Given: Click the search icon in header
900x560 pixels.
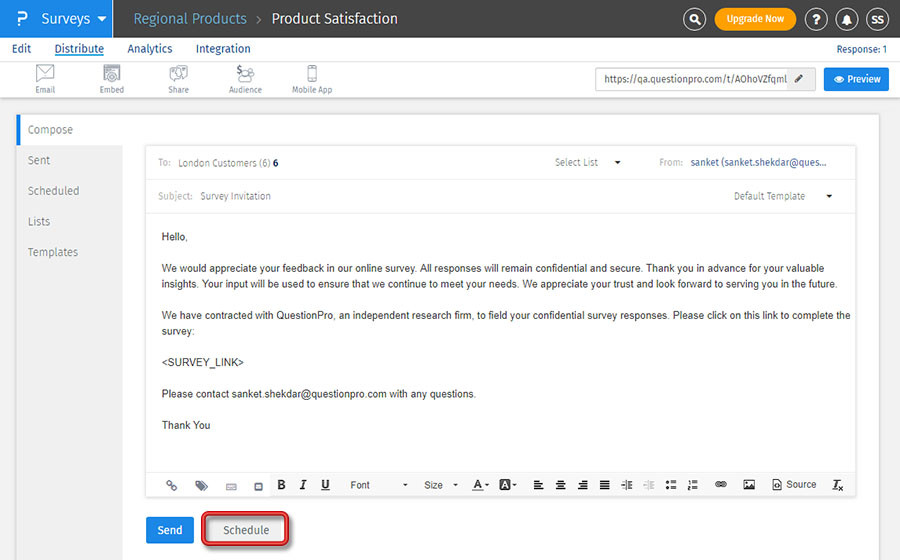Looking at the screenshot, I should (x=694, y=19).
